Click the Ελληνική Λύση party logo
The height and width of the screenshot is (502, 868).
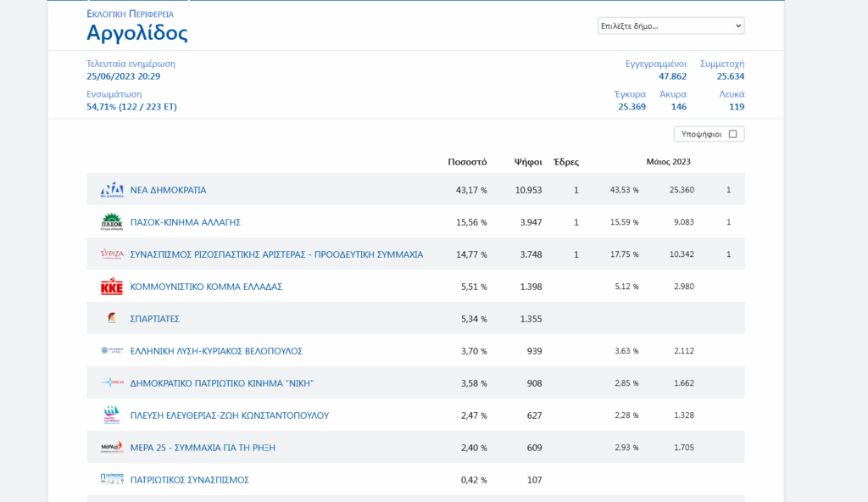pos(112,351)
